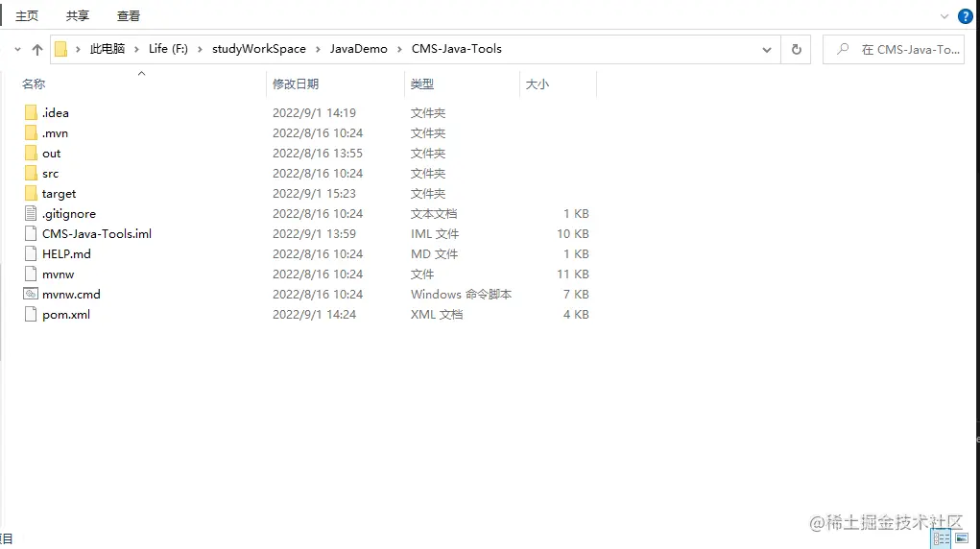Select the .mvn folder icon
The width and height of the screenshot is (980, 549).
[31, 132]
